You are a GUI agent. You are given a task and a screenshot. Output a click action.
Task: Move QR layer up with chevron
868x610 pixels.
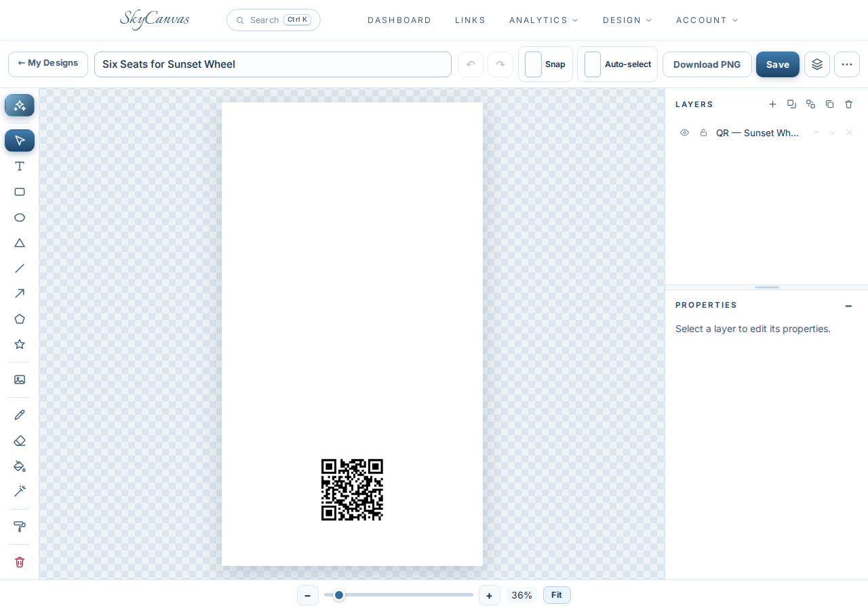816,133
